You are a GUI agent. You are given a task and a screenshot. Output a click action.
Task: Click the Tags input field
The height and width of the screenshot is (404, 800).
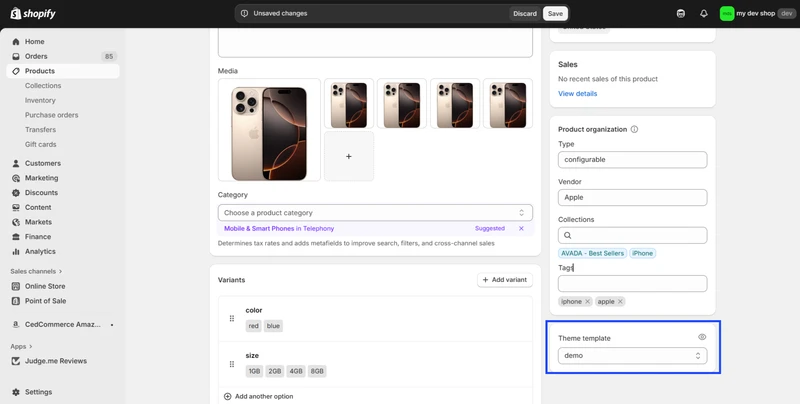[633, 284]
